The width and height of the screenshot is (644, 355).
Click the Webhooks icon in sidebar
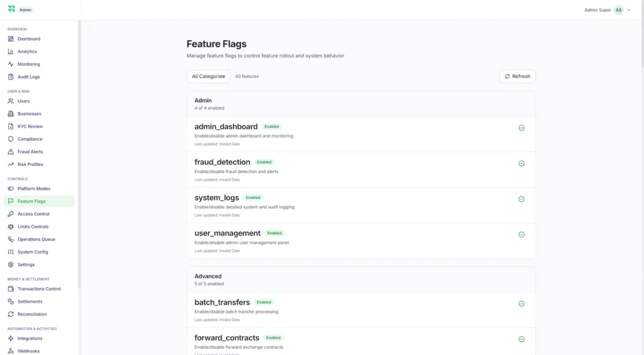point(11,351)
